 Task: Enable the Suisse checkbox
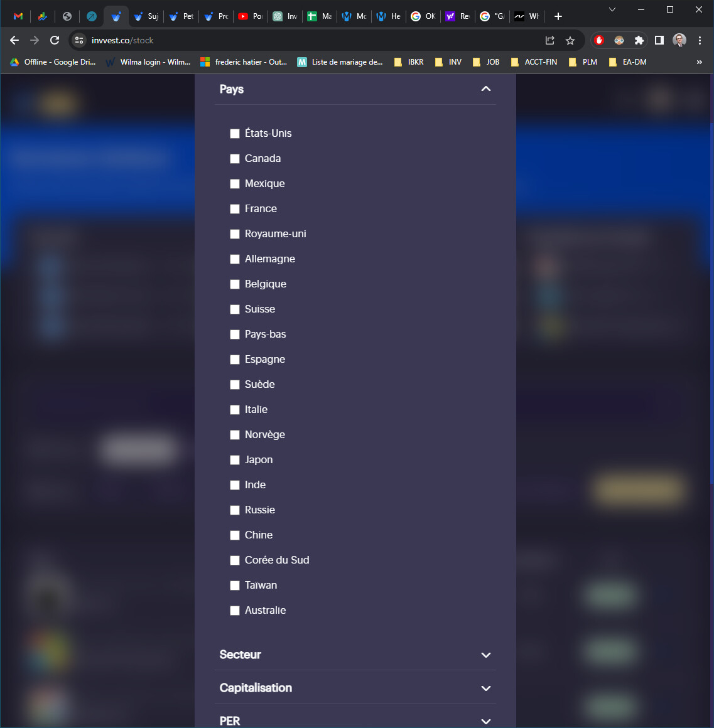pyautogui.click(x=235, y=309)
